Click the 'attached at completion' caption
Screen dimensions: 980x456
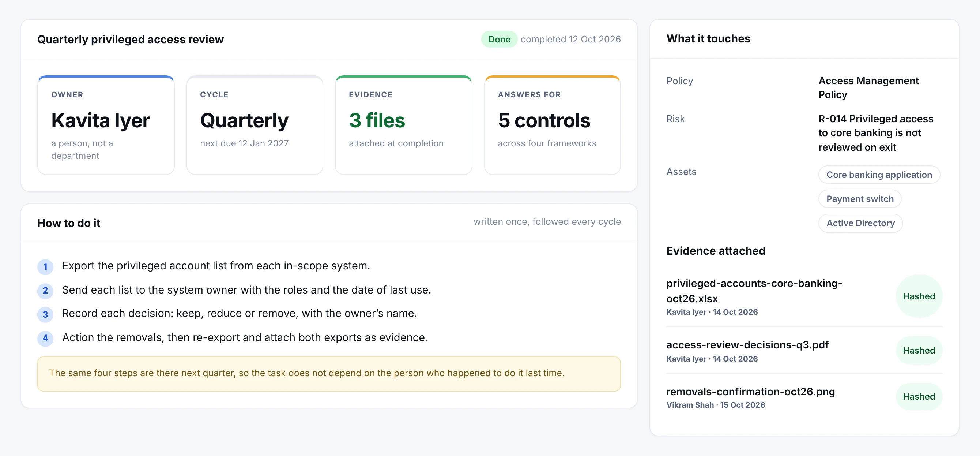point(396,143)
